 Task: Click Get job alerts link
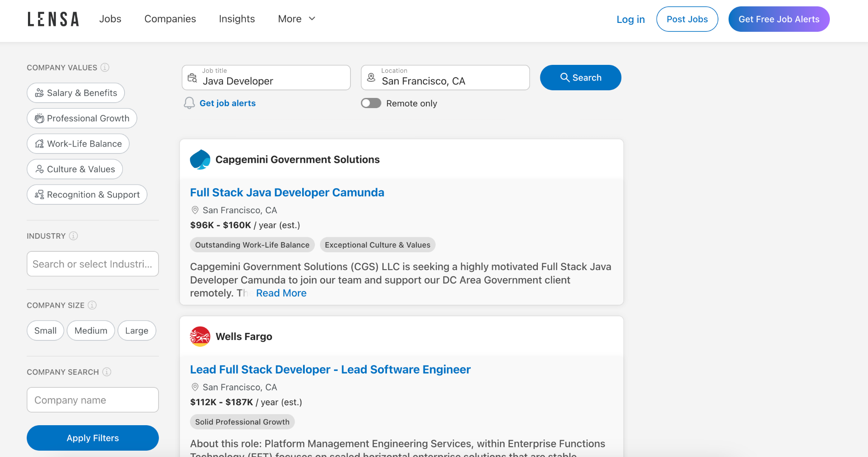pyautogui.click(x=228, y=103)
